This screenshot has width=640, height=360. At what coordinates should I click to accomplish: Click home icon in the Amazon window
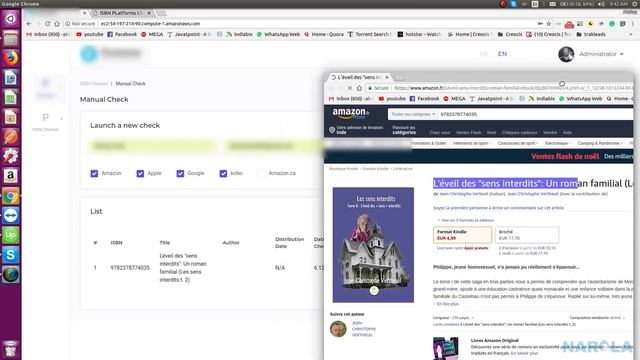(x=359, y=88)
